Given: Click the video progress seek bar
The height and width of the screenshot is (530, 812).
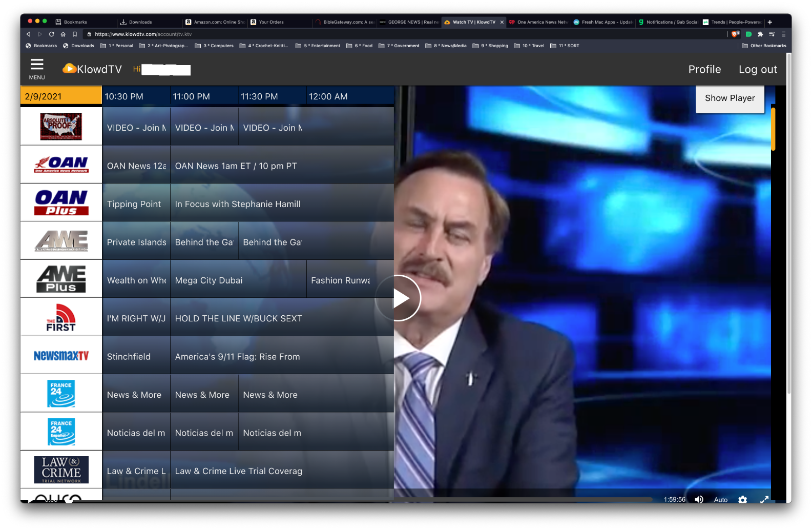Looking at the screenshot, I should 359,499.
